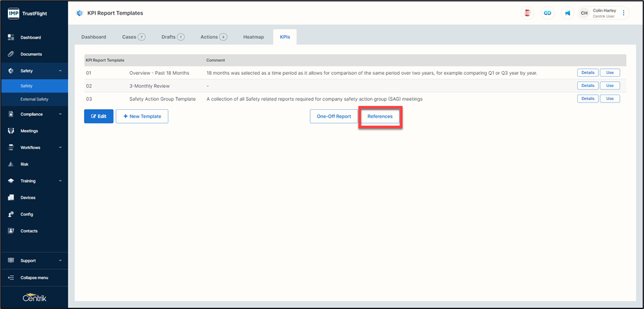Image resolution: width=644 pixels, height=309 pixels.
Task: Switch to the Heatmap tab
Action: [x=253, y=37]
